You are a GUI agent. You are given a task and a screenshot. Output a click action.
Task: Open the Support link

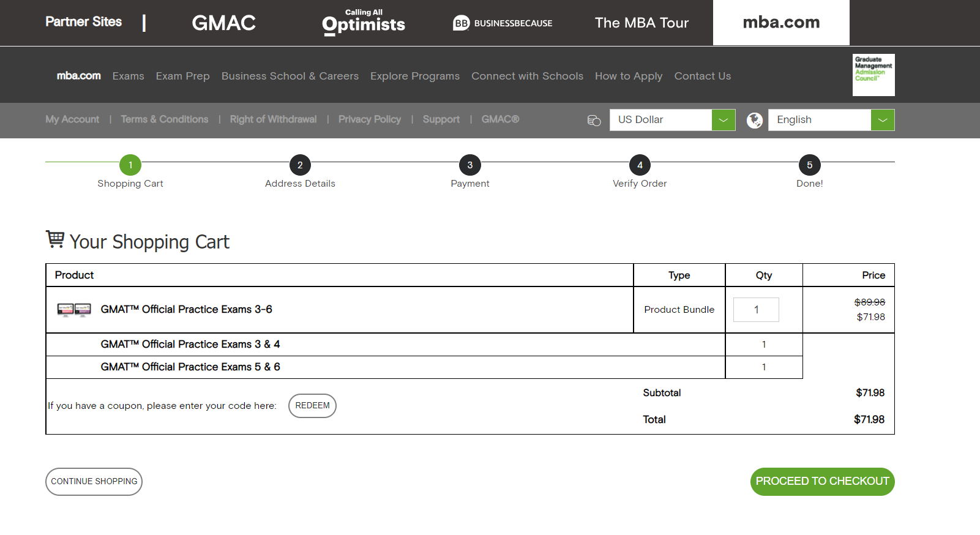click(441, 119)
